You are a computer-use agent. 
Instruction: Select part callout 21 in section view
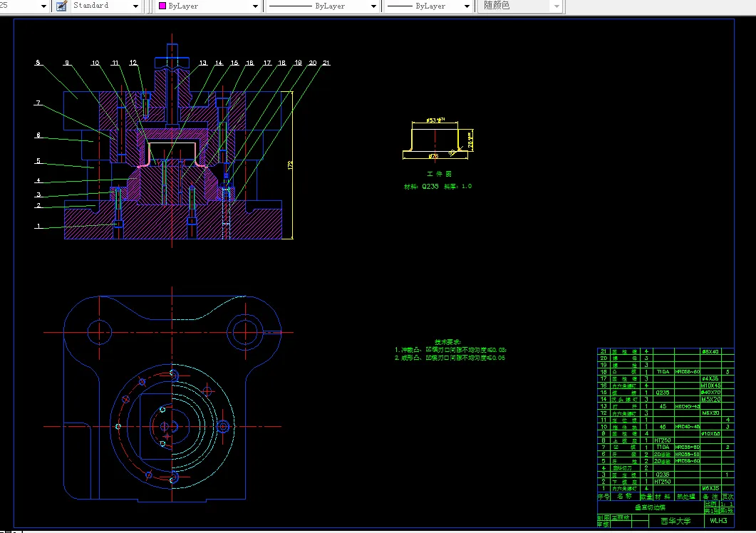pyautogui.click(x=326, y=63)
